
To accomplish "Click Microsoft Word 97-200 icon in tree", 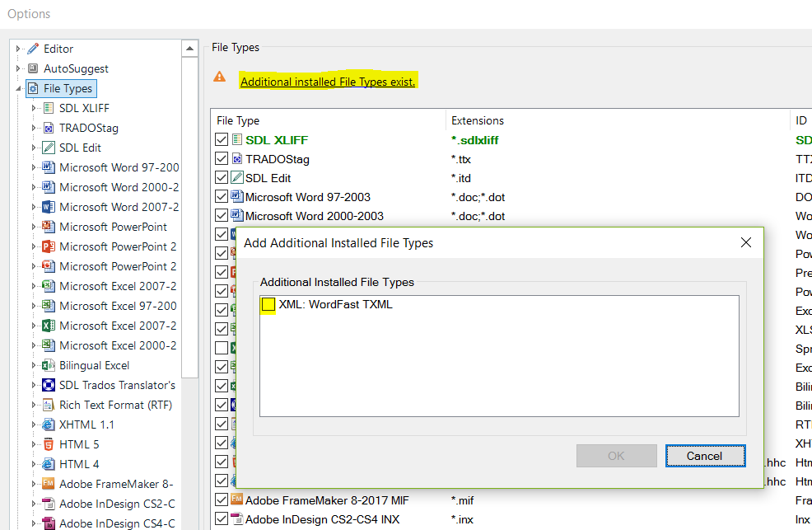I will pos(49,167).
